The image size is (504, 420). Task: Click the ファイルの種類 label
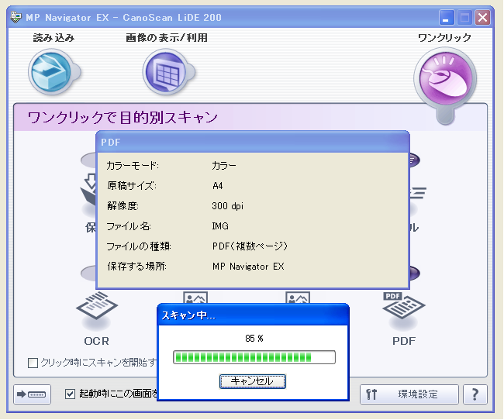[x=139, y=246]
